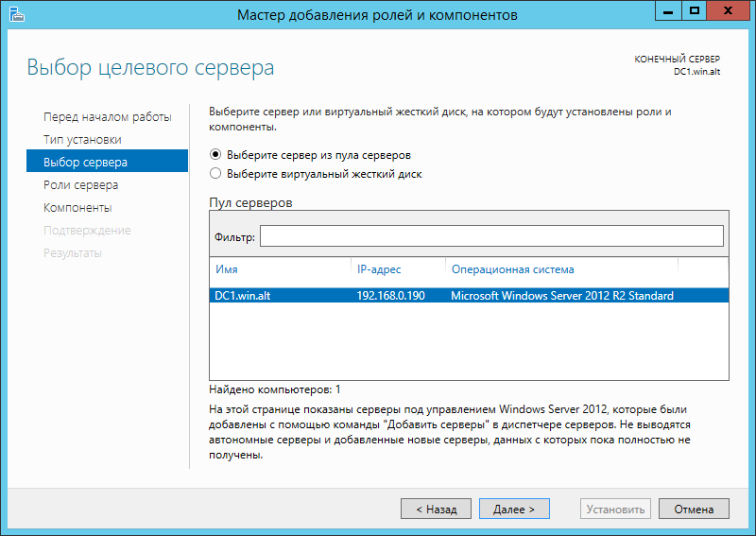Minimize the roles wizard window
The height and width of the screenshot is (536, 756).
point(669,11)
